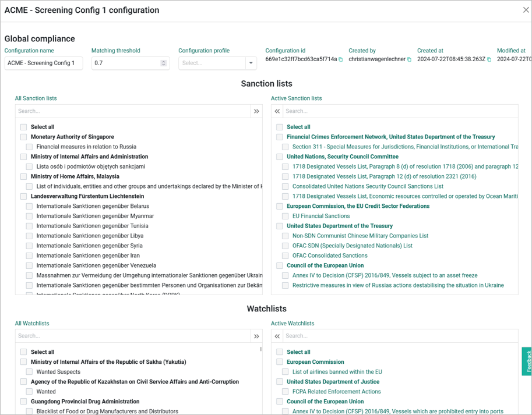Tick Internationale Sanktionen gegenüber Tunisia

29,226
